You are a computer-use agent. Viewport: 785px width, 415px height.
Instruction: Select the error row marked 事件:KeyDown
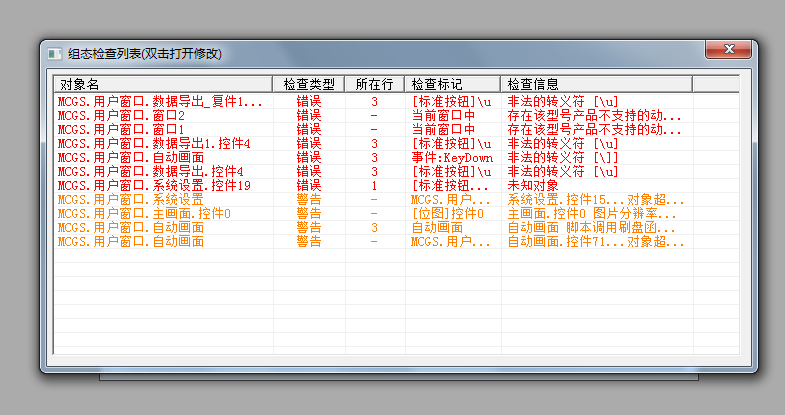pos(452,158)
